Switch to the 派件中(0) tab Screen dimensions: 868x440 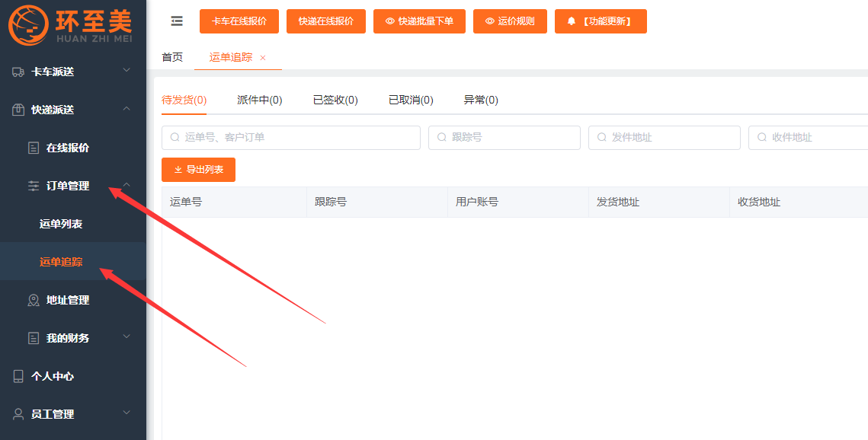tap(259, 100)
